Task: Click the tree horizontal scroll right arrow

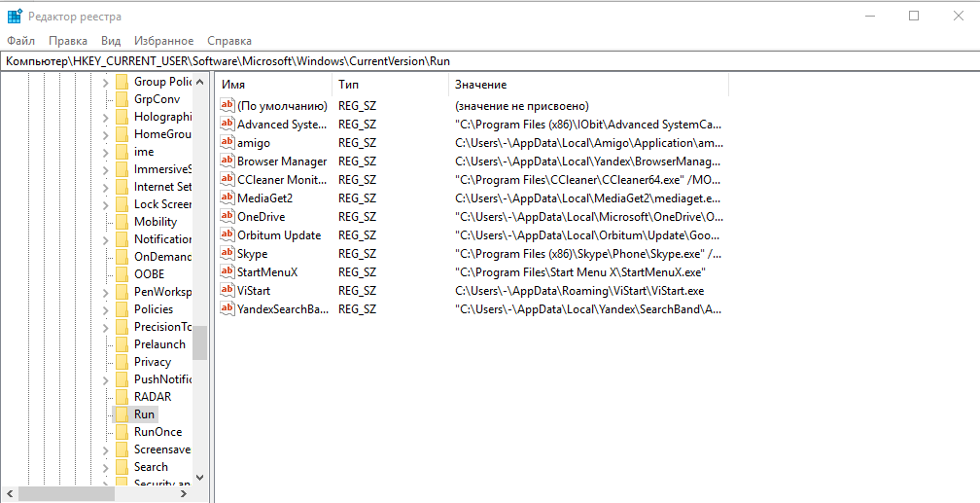Action: (183, 493)
